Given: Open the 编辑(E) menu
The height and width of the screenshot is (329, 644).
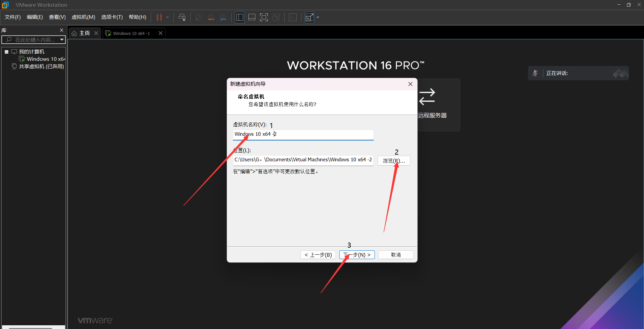Looking at the screenshot, I should coord(35,17).
